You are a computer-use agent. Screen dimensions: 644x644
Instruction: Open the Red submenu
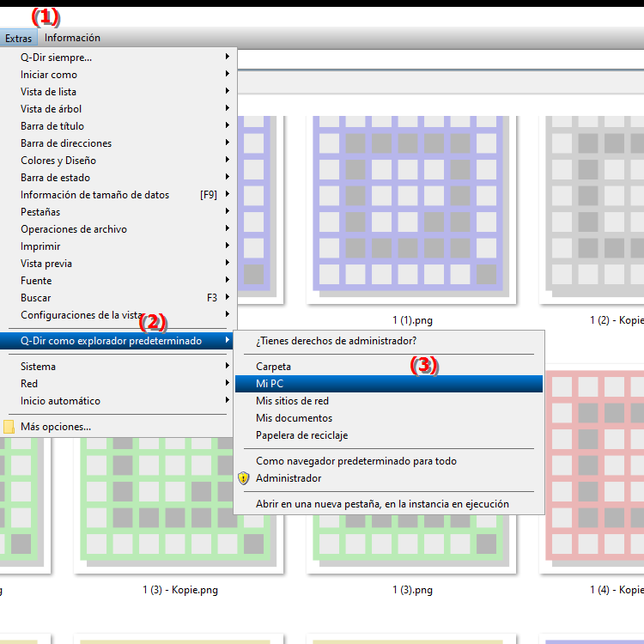118,384
